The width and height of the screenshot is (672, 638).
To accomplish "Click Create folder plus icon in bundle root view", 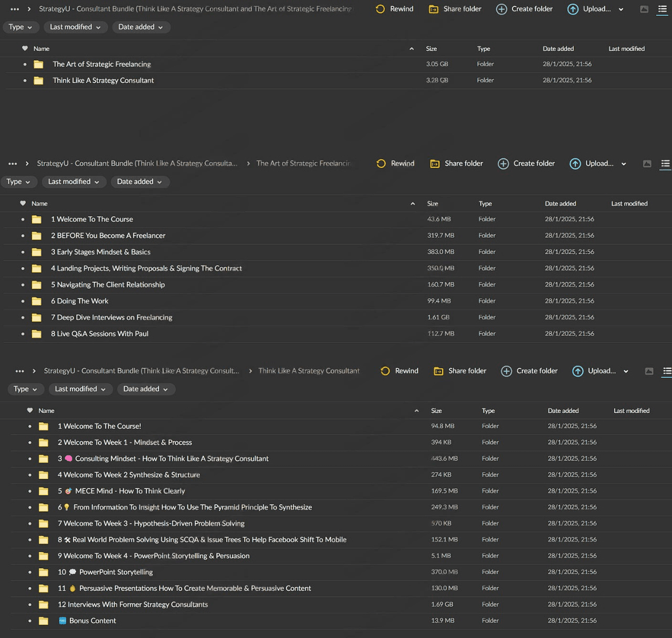I will pos(502,9).
